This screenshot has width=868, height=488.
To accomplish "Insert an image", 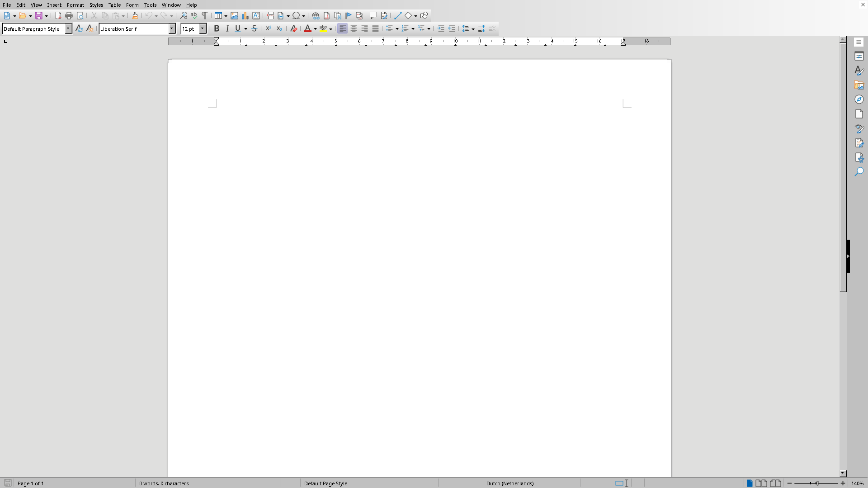I will pyautogui.click(x=234, y=16).
